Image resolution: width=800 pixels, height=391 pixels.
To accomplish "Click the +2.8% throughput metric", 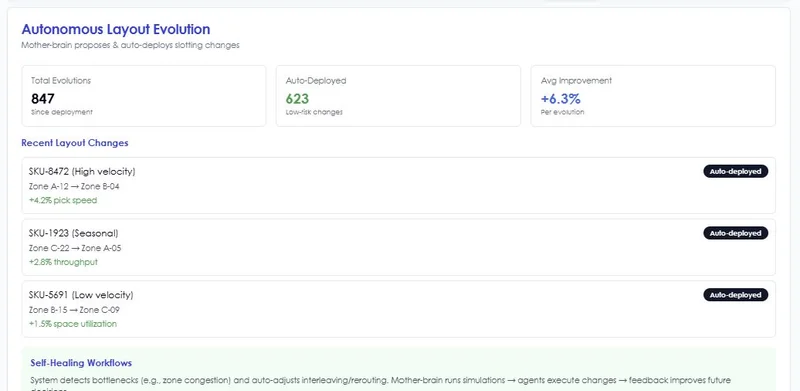I will (63, 262).
